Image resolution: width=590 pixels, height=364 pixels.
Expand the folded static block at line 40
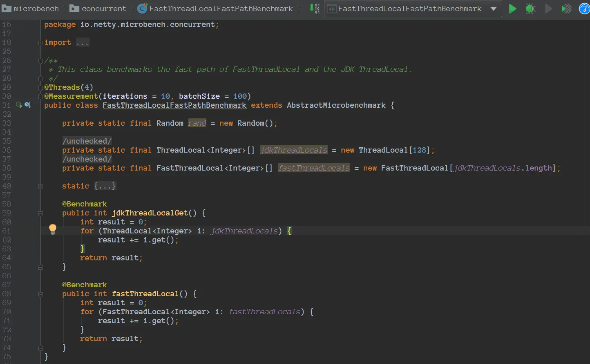(x=40, y=186)
